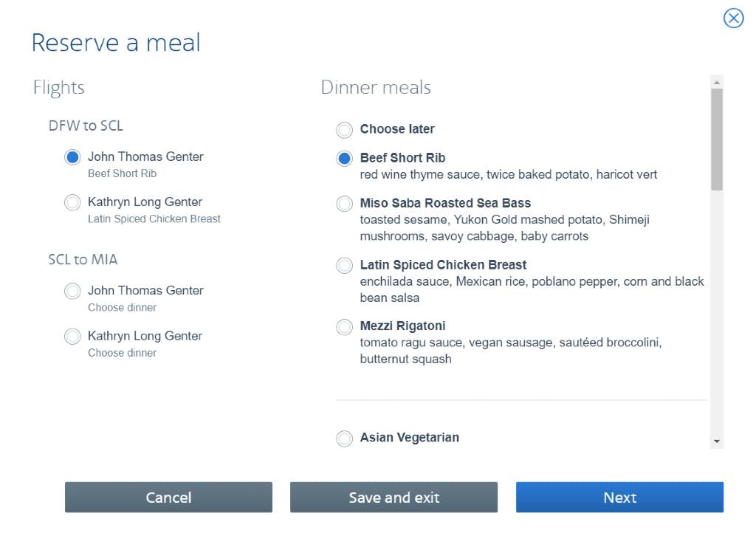
Task: Click the scrollbar up arrow
Action: pos(717,80)
